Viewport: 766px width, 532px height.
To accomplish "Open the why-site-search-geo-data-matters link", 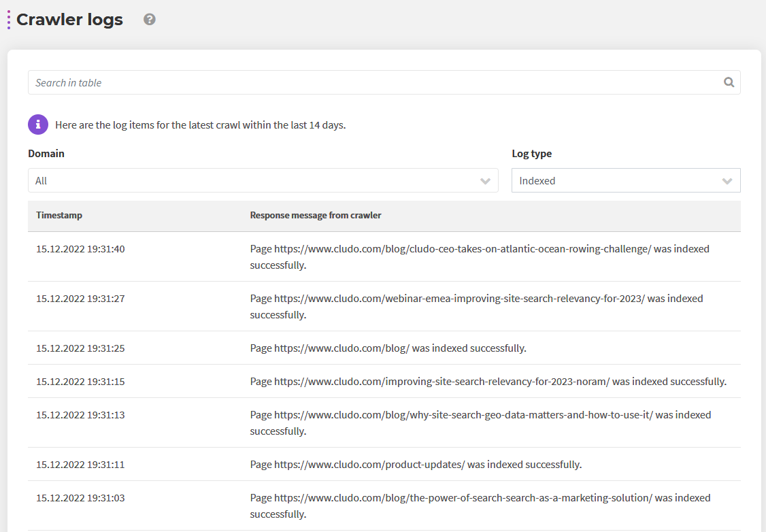I will 463,414.
